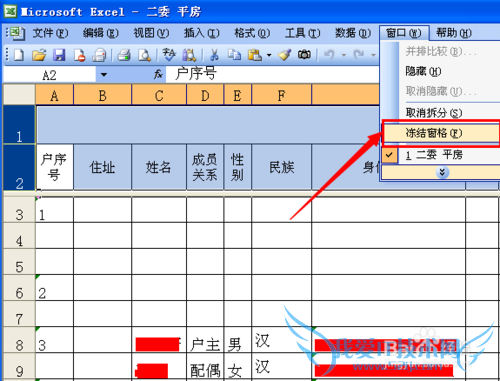Click the grayed 取消隐藏(U) menu entry
The height and width of the screenshot is (381, 500).
440,91
